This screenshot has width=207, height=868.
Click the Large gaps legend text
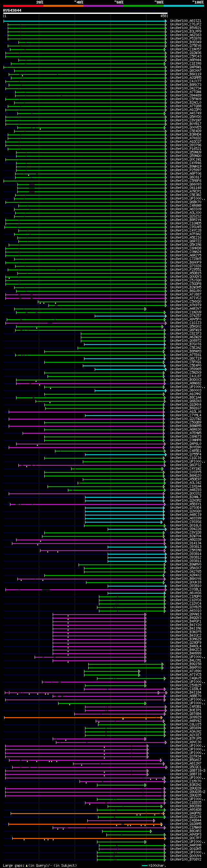coord(39,865)
